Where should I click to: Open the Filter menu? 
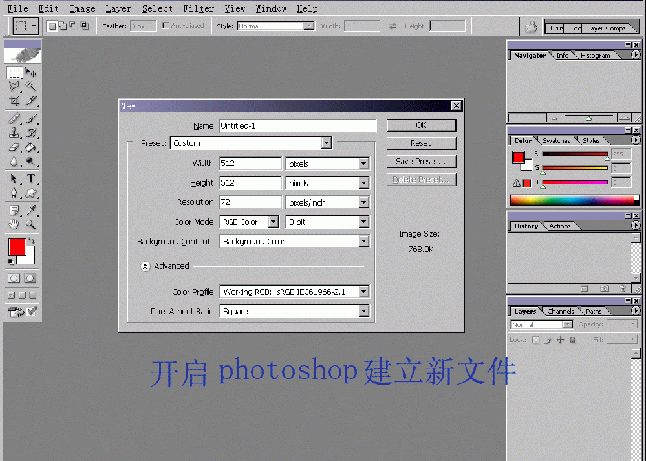(x=198, y=8)
